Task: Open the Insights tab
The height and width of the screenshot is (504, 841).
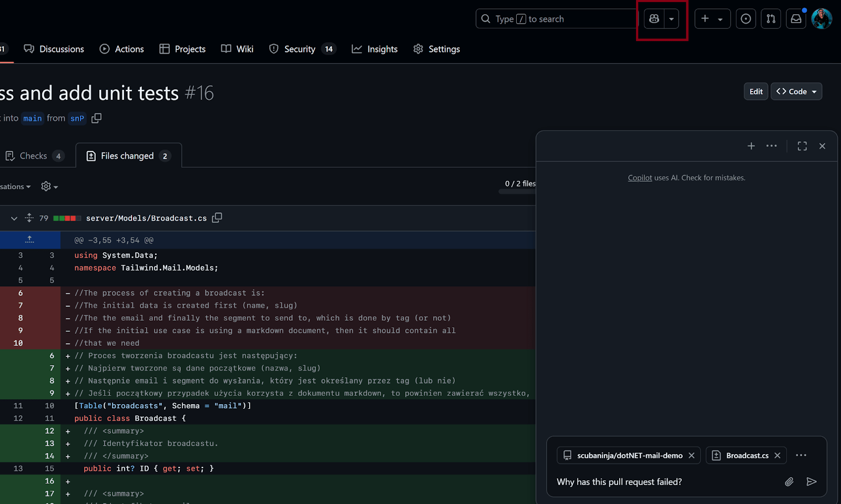Action: pos(374,49)
